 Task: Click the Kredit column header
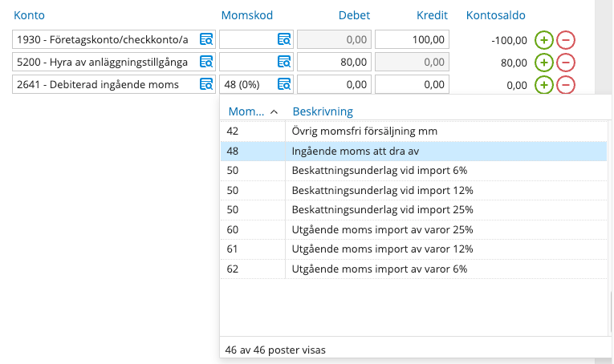432,15
